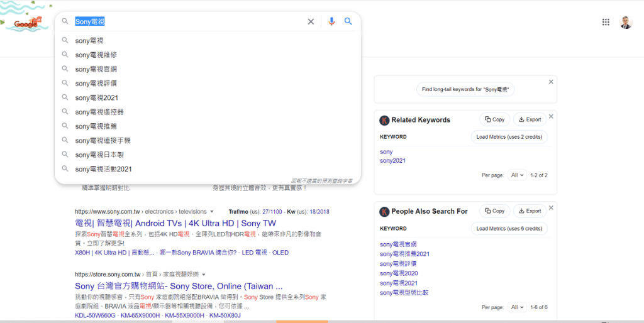Screen dimensions: 644x323
Task: Click keyword sony電視評價 in People Also Search For
Action: pos(398,263)
